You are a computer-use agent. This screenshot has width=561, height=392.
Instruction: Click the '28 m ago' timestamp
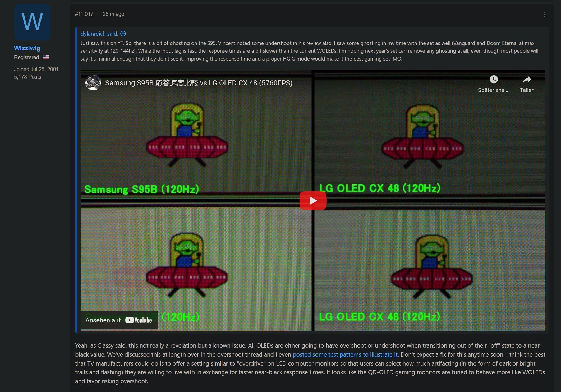click(113, 14)
